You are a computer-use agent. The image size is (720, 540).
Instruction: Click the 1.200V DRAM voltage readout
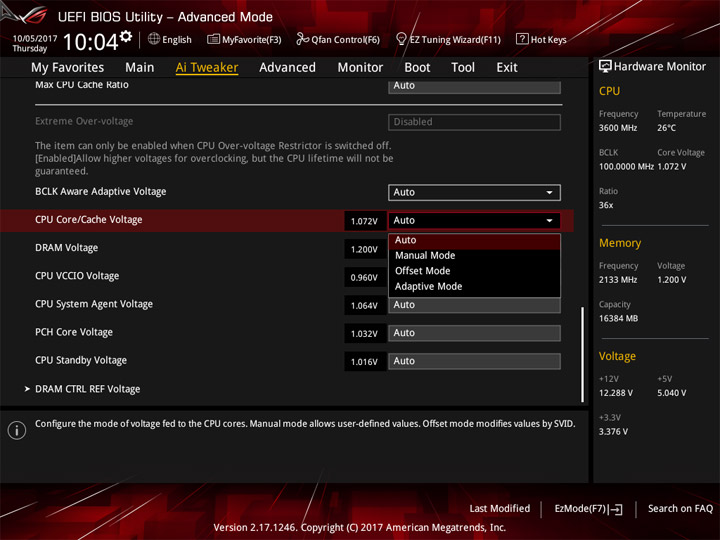click(365, 249)
